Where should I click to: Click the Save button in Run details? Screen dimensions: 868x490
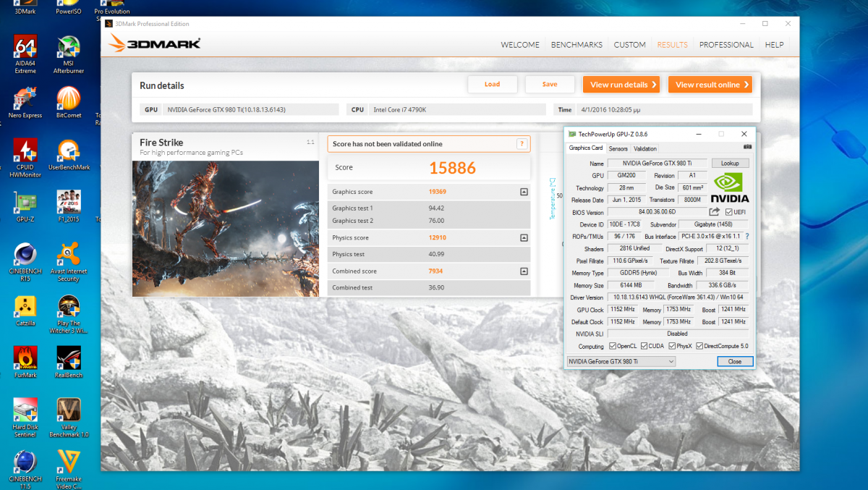(550, 85)
